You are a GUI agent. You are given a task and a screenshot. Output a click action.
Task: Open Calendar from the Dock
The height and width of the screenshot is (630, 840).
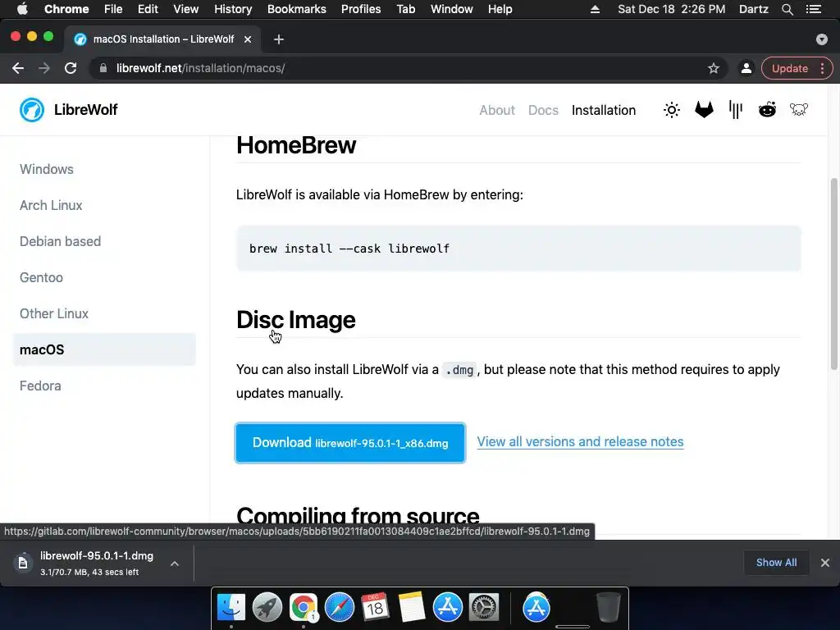(x=375, y=608)
